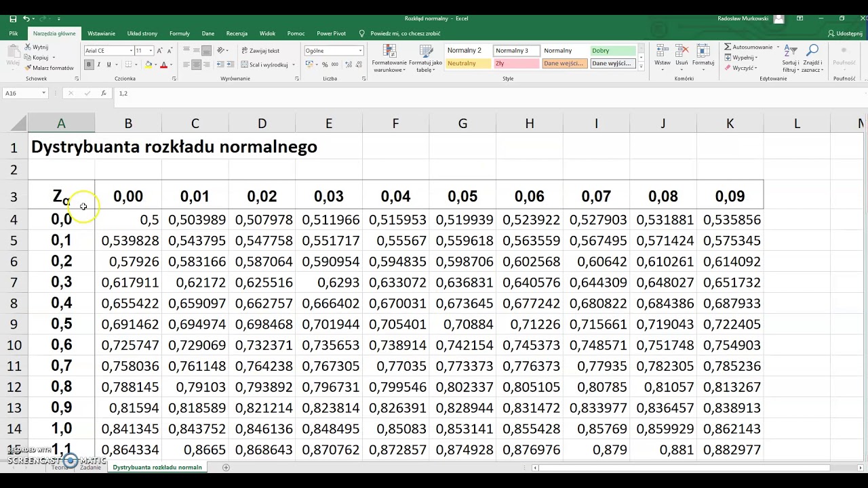Click the increase decimal places icon
The image size is (868, 488).
(348, 64)
